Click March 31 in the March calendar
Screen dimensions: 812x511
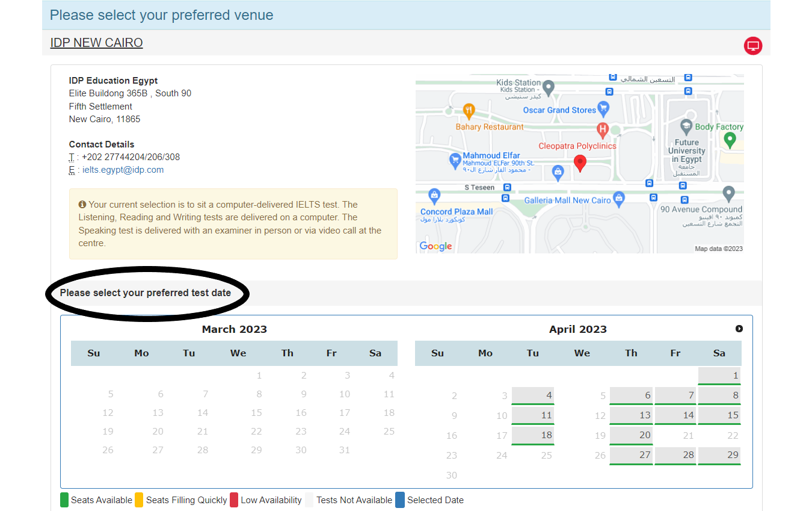344,450
